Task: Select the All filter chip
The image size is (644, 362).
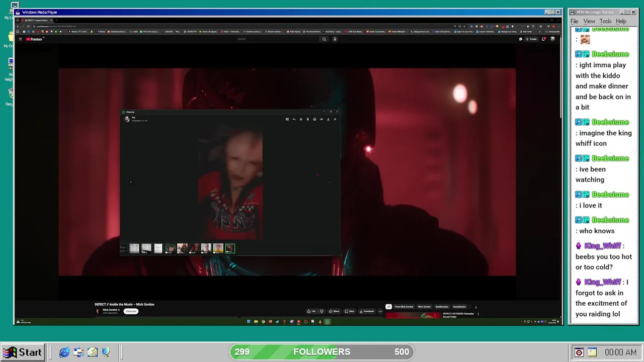Action: (x=388, y=307)
